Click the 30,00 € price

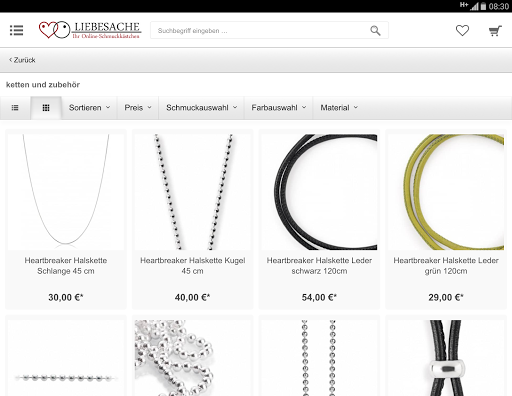click(x=66, y=297)
